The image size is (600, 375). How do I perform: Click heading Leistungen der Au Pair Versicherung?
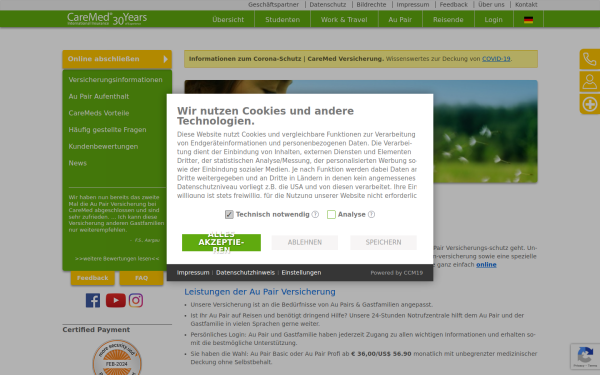click(260, 292)
